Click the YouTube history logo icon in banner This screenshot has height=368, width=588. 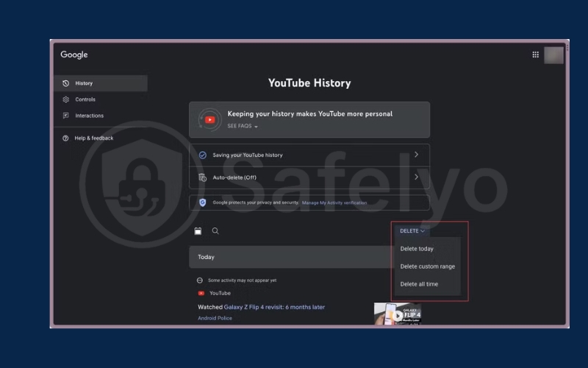[210, 120]
